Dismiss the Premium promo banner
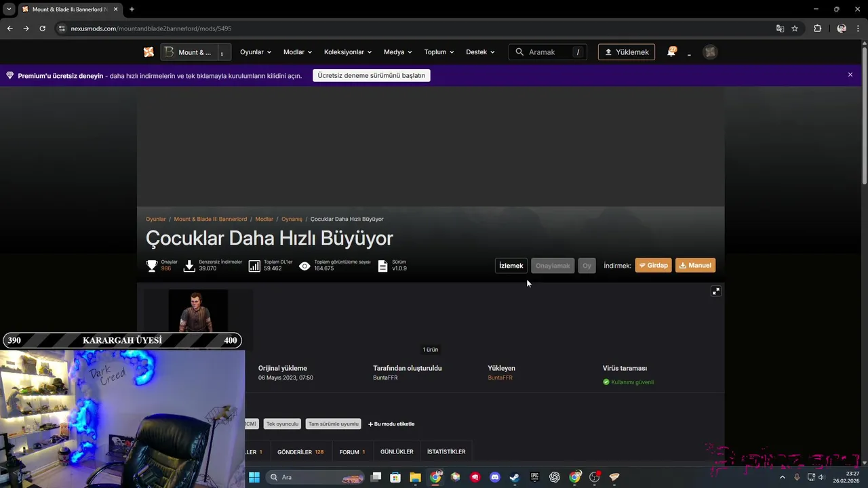 point(850,75)
